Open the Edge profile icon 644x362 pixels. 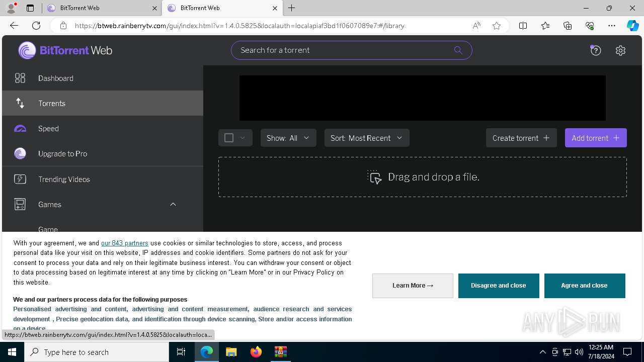[11, 8]
